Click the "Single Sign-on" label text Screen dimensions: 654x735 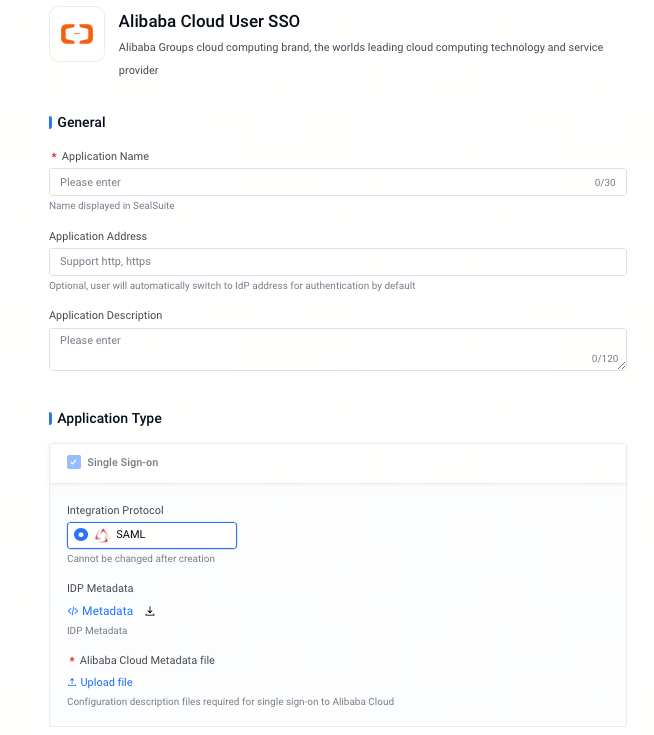(x=123, y=462)
